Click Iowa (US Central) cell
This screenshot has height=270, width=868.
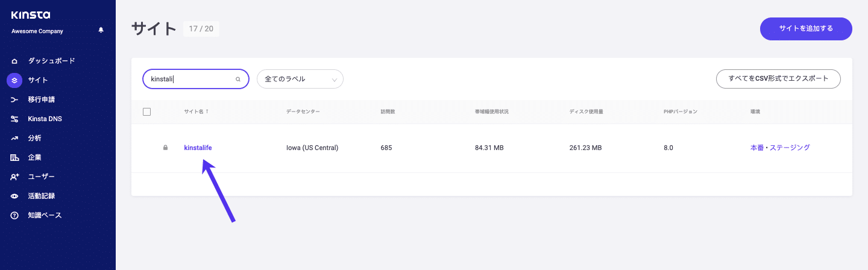pyautogui.click(x=312, y=148)
